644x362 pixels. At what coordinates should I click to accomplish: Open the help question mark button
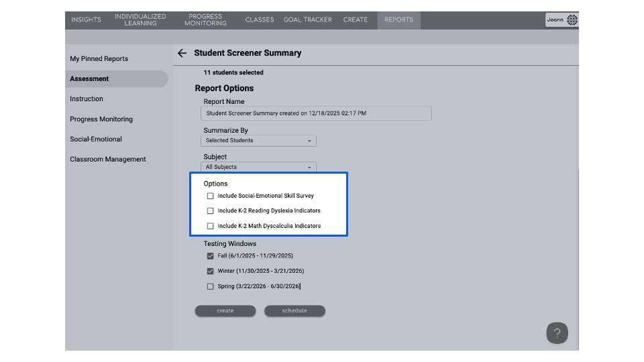click(x=557, y=333)
